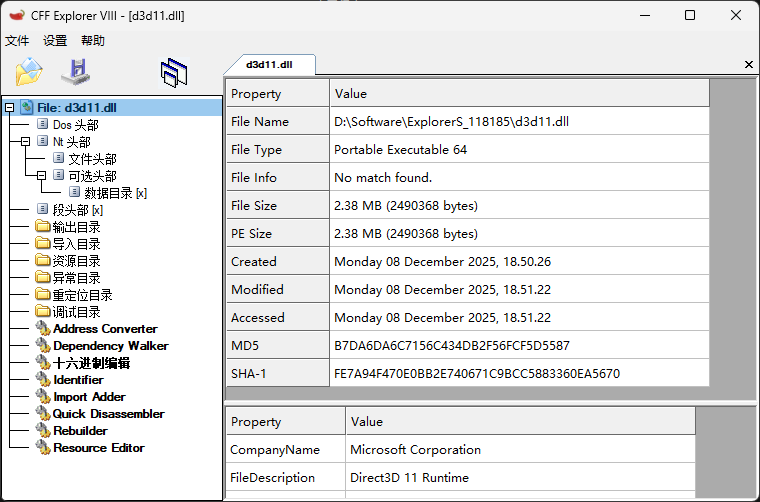Click the Accessed property cell
760x502 pixels.
click(278, 317)
